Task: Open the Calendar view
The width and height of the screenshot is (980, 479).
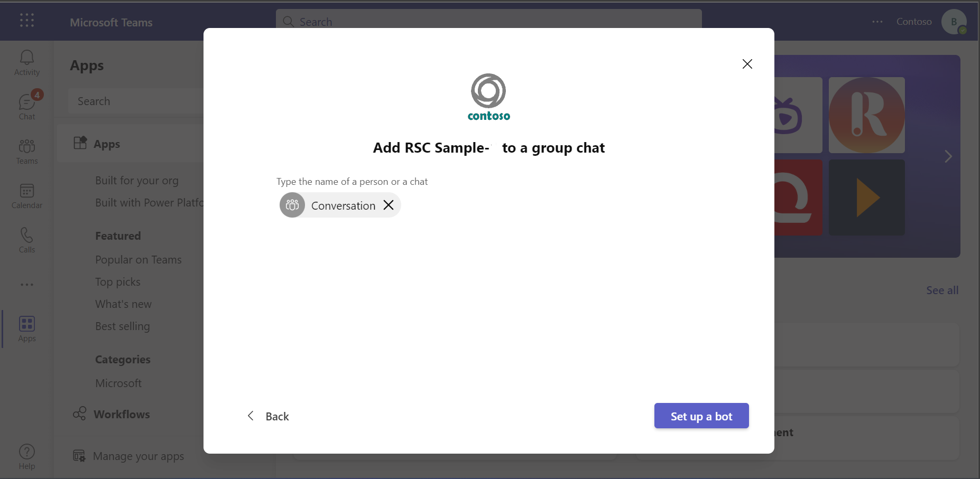Action: 27,196
